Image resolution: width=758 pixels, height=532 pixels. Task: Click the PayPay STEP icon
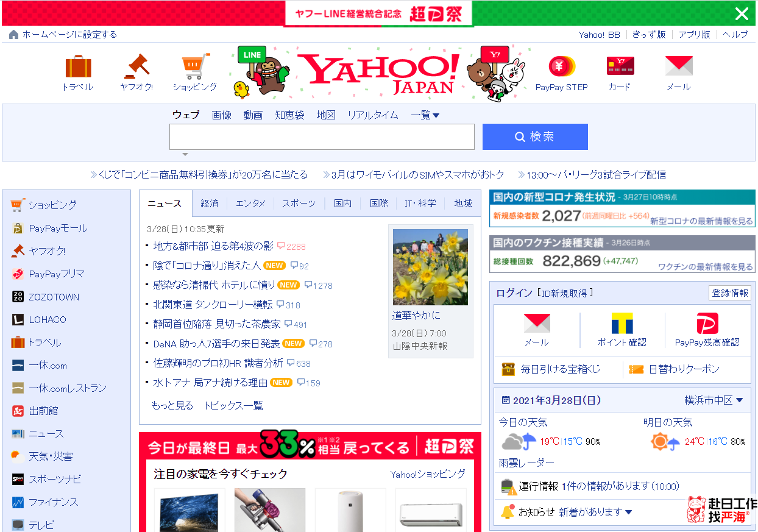pyautogui.click(x=561, y=66)
